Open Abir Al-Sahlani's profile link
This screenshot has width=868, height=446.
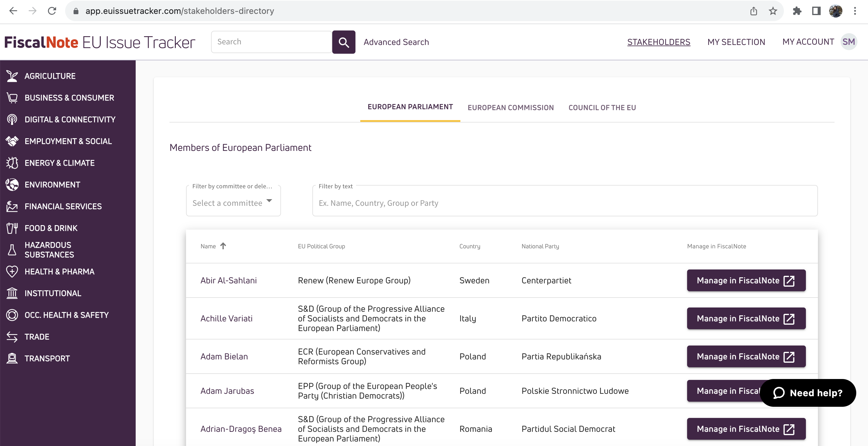click(x=229, y=280)
